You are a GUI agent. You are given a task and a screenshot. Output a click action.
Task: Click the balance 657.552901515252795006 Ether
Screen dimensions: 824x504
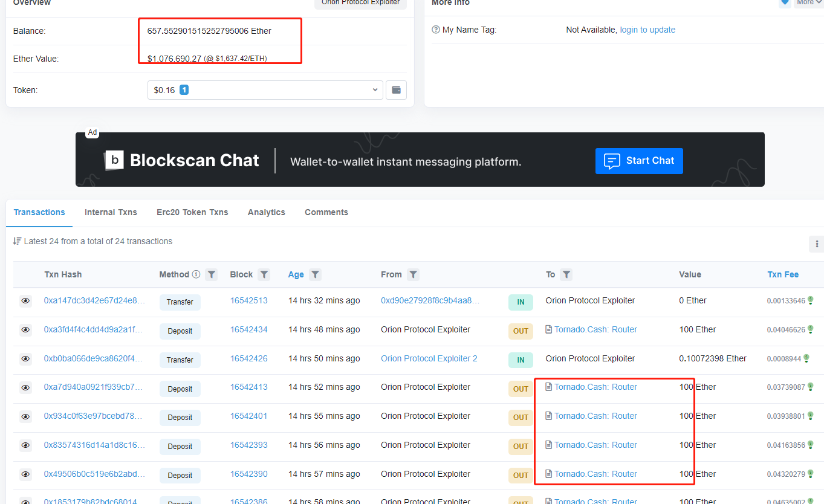[x=209, y=31]
